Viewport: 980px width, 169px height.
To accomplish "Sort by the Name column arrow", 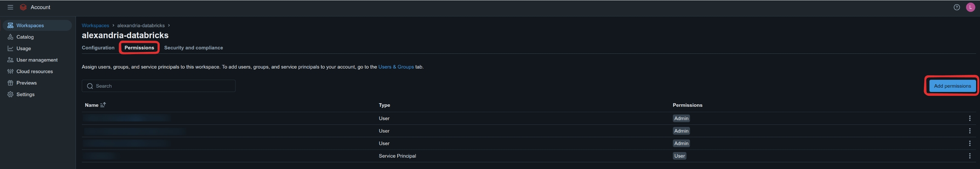I will (x=103, y=105).
